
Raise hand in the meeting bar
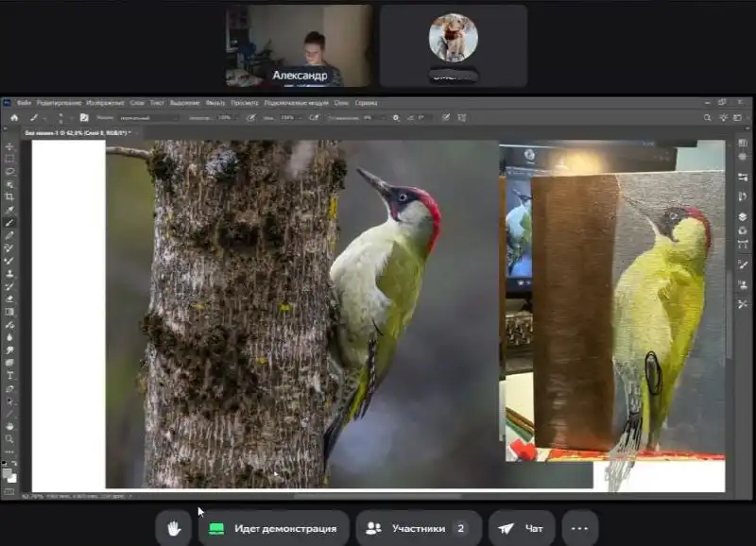click(174, 528)
